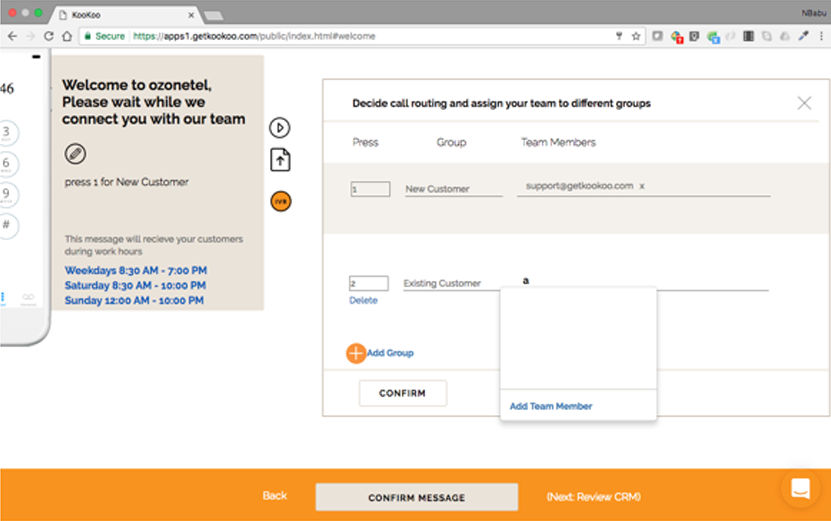Screen dimensions: 831x521
Task: Close the KooKoo browser tab
Action: click(191, 15)
